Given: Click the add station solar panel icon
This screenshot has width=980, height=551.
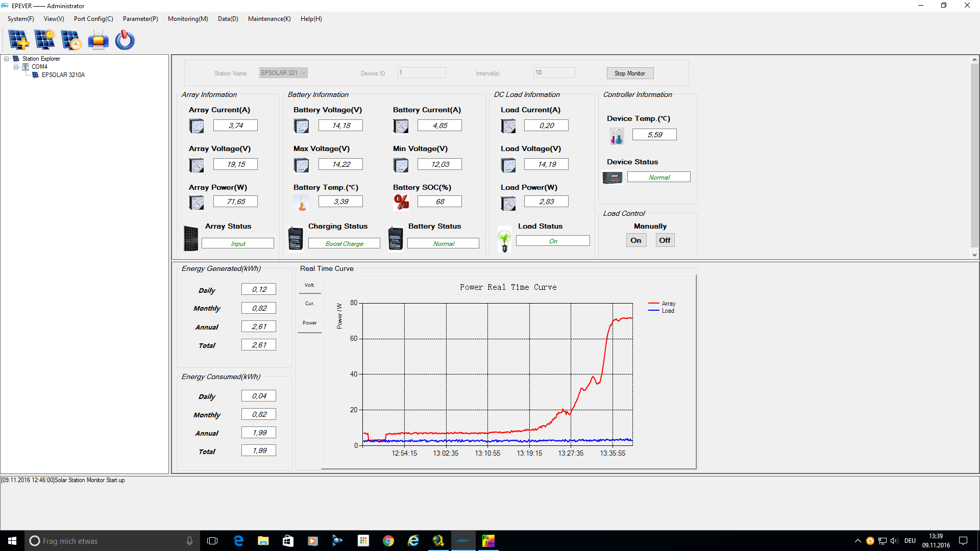Looking at the screenshot, I should click(19, 40).
